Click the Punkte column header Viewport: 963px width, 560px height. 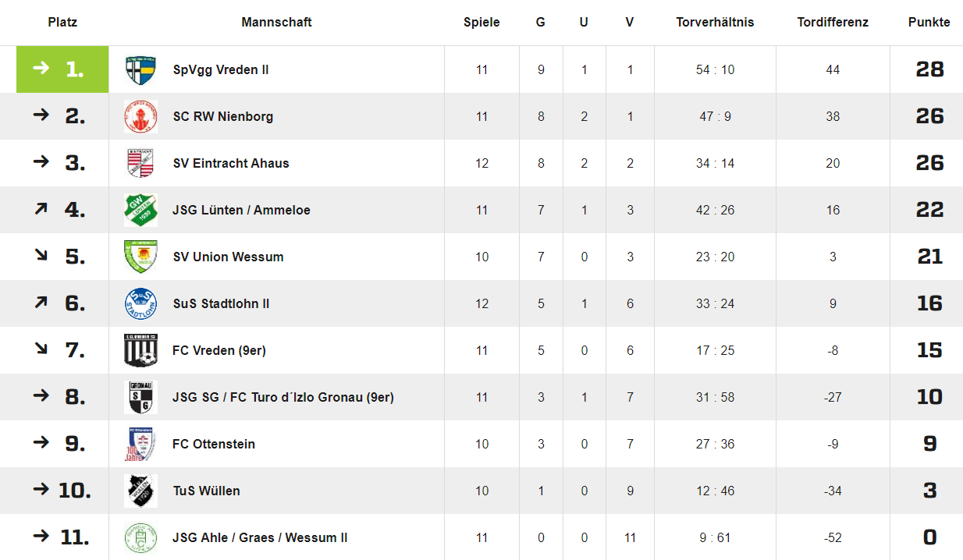pyautogui.click(x=929, y=23)
